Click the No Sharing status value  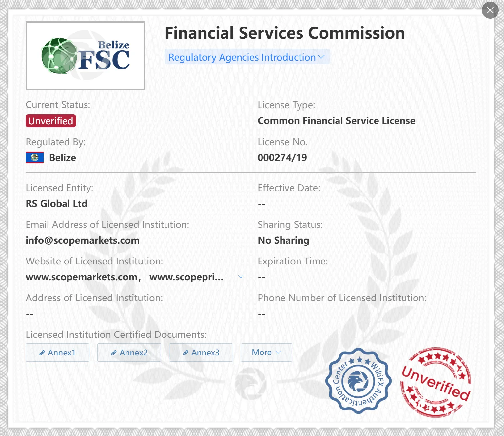point(283,240)
